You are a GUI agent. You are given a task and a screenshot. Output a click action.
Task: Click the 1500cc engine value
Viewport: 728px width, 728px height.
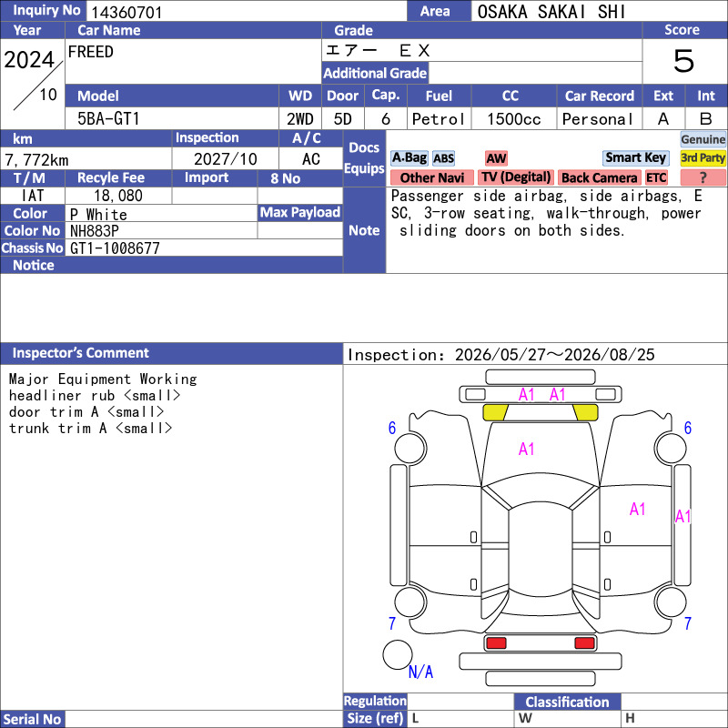[x=513, y=119]
